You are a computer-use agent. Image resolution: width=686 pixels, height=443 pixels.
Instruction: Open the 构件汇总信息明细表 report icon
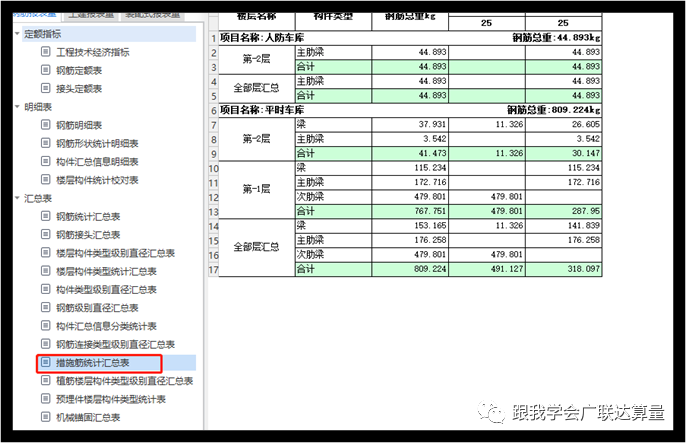46,161
